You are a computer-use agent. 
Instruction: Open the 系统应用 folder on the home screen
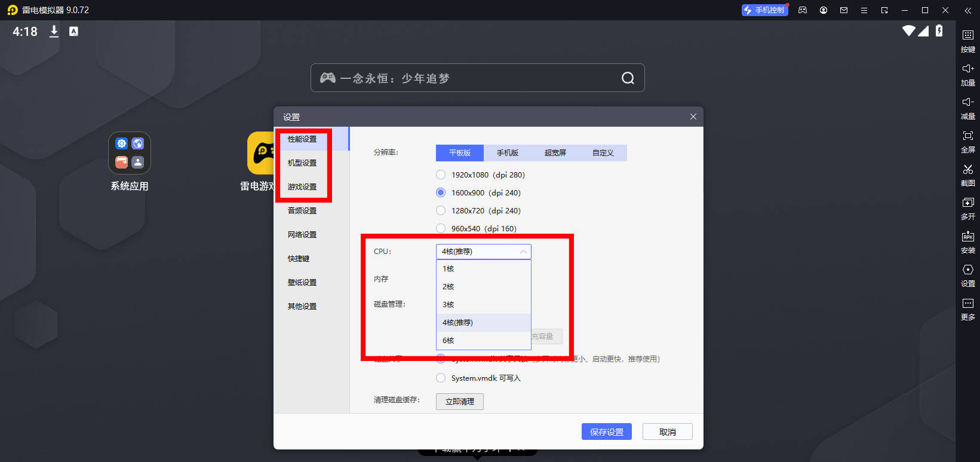pyautogui.click(x=130, y=154)
